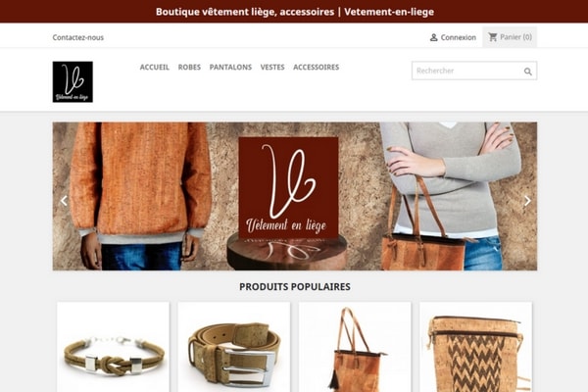Open the cork bracelet product thumbnail
This screenshot has height=392, width=588.
[x=114, y=347]
